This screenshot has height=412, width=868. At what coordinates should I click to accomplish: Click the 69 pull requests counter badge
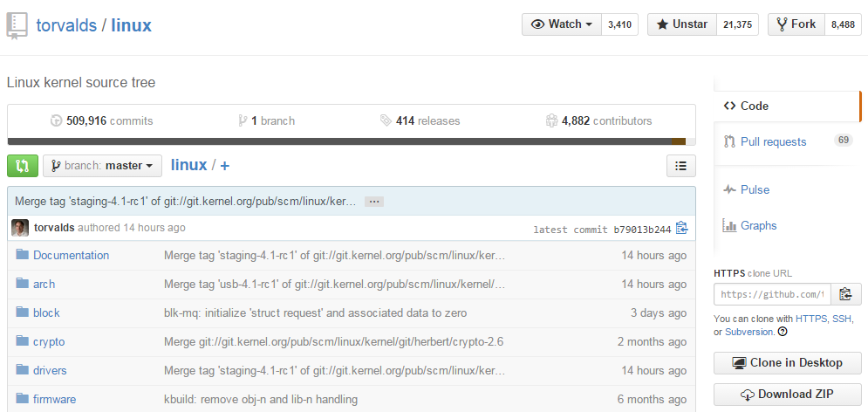pyautogui.click(x=843, y=141)
